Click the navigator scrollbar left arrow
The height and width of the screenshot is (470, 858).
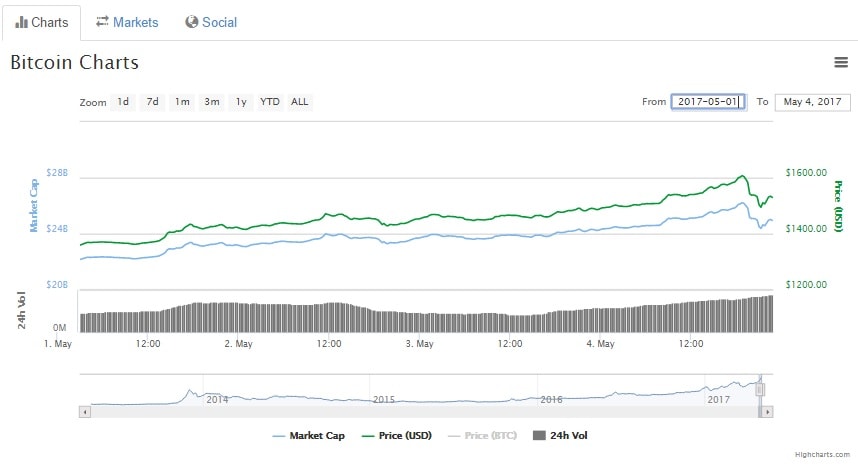[85, 411]
